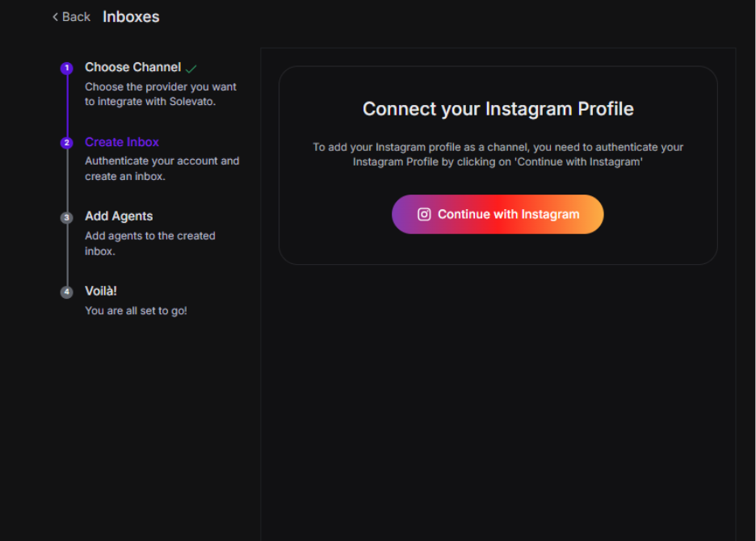Image resolution: width=756 pixels, height=541 pixels.
Task: Open the Choose Channel step
Action: pyautogui.click(x=133, y=67)
